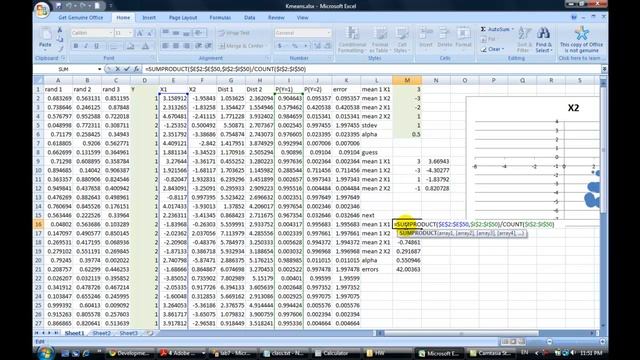This screenshot has width=640, height=360.
Task: Open the number format dropdown showing General
Action: point(329,33)
